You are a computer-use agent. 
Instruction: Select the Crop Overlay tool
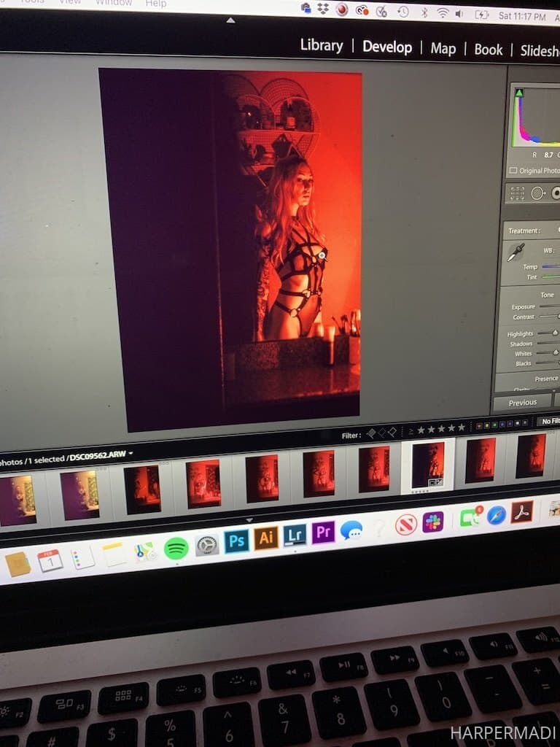(x=518, y=193)
